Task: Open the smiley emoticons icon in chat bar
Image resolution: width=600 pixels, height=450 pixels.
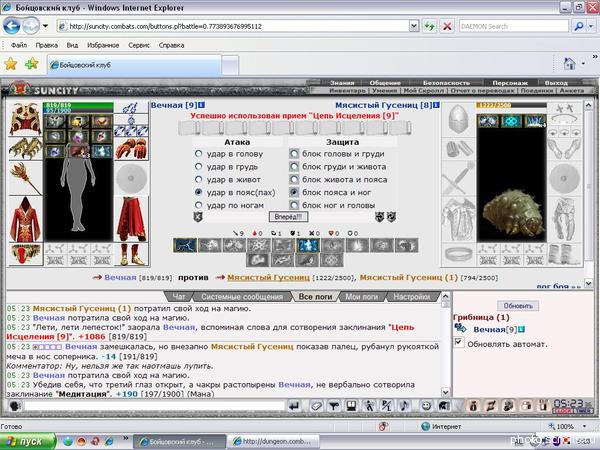Action: click(x=426, y=406)
